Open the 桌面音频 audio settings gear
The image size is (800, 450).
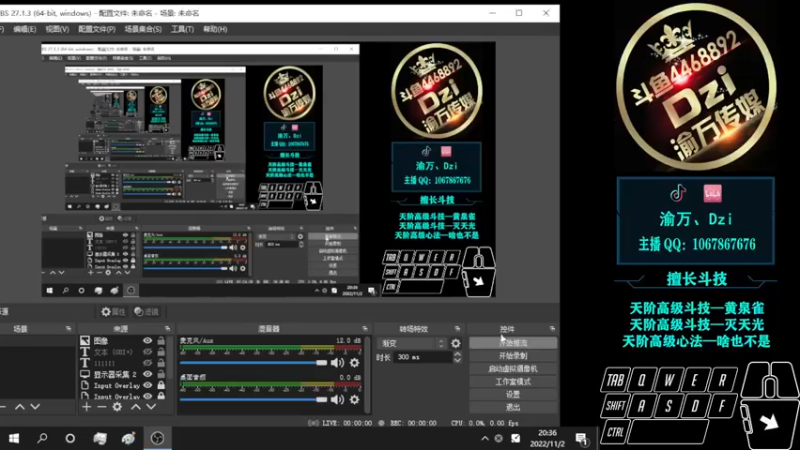coord(354,399)
